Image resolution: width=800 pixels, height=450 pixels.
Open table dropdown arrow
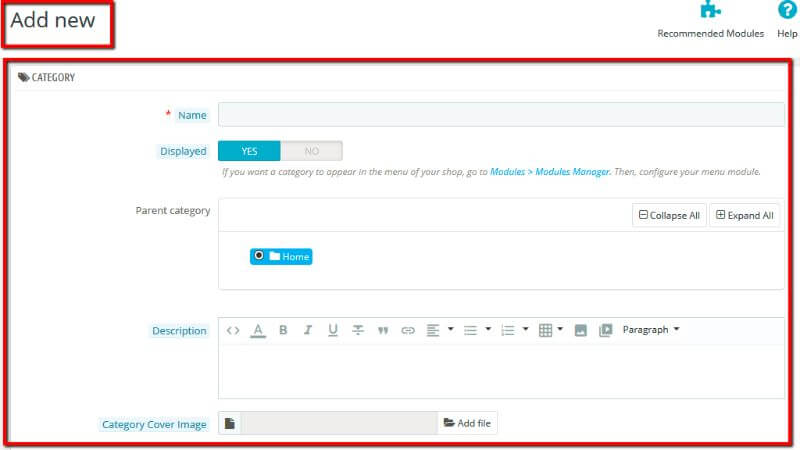pos(560,329)
